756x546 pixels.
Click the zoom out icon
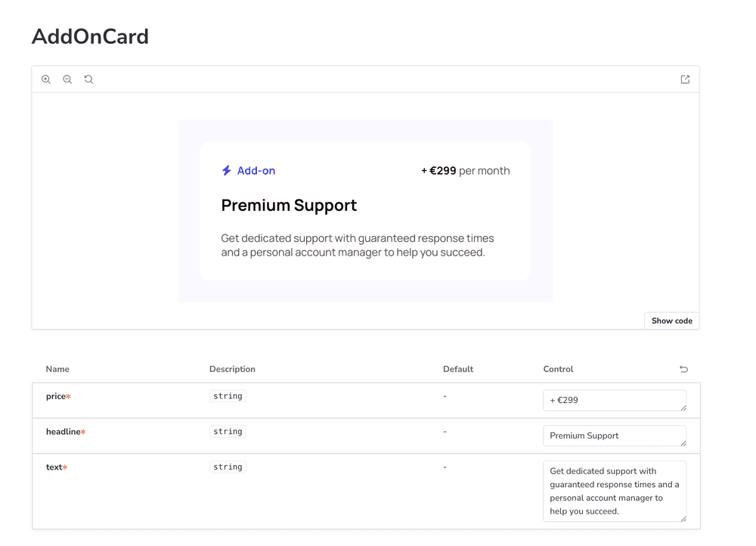pos(67,79)
